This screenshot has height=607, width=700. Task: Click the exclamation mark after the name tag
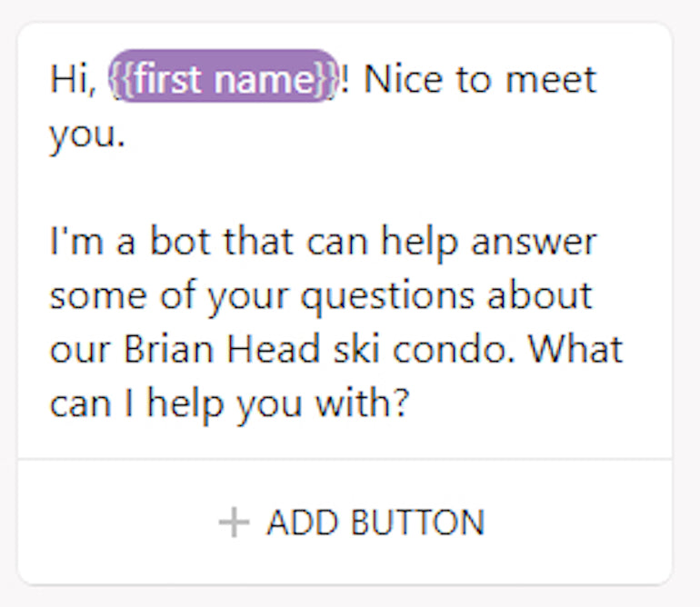click(x=345, y=79)
